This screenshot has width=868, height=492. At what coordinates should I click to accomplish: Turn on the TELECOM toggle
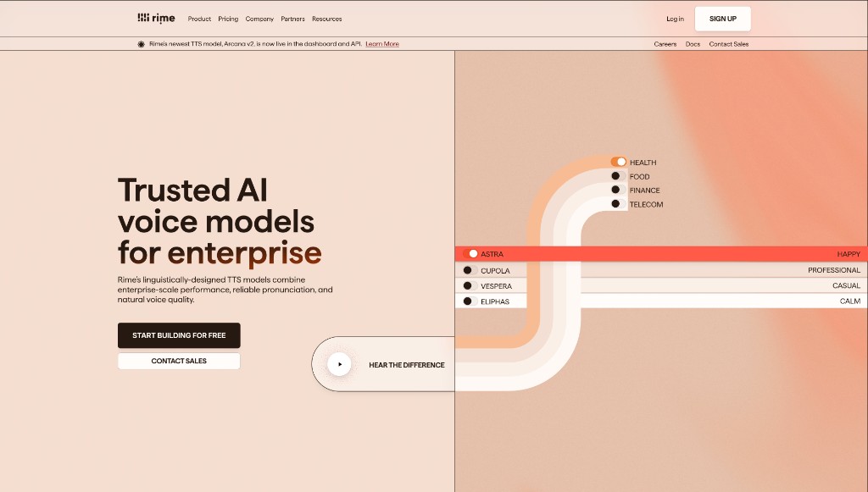[x=618, y=204]
